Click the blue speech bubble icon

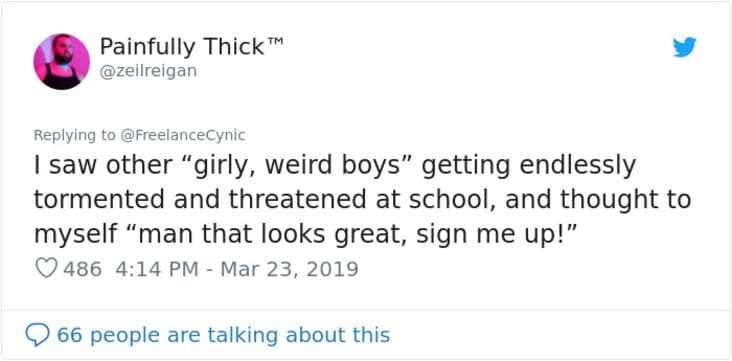pos(37,335)
